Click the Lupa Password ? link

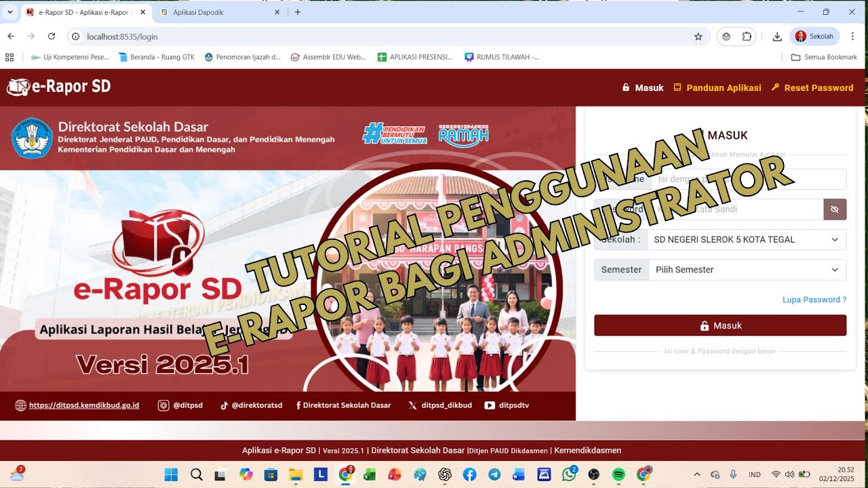tap(814, 300)
